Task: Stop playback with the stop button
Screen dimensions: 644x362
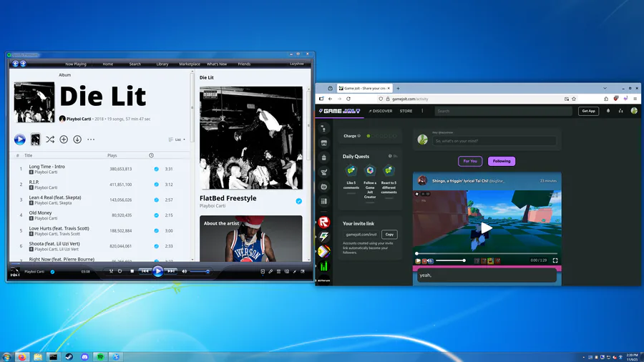Action: pos(132,271)
